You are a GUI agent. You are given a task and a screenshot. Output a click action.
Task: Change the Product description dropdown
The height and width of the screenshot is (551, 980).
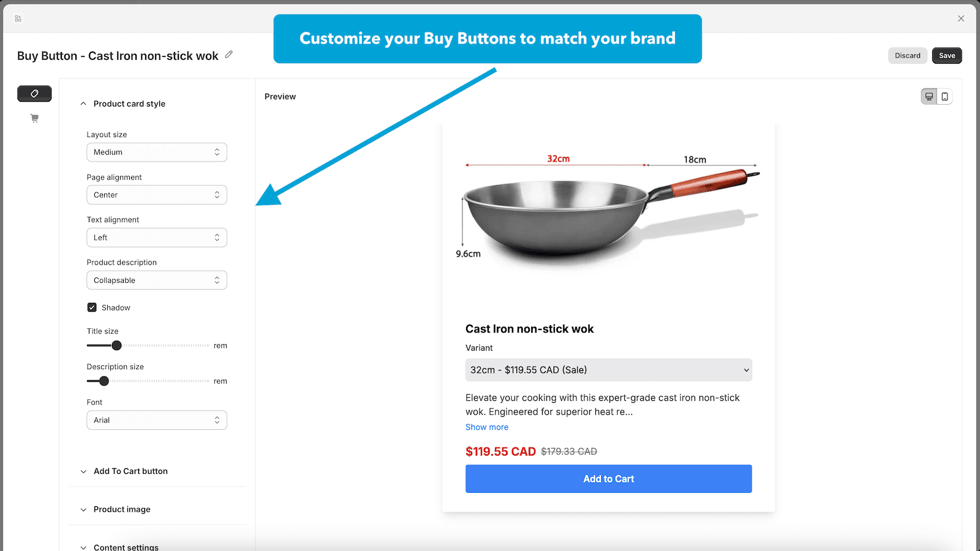(157, 280)
